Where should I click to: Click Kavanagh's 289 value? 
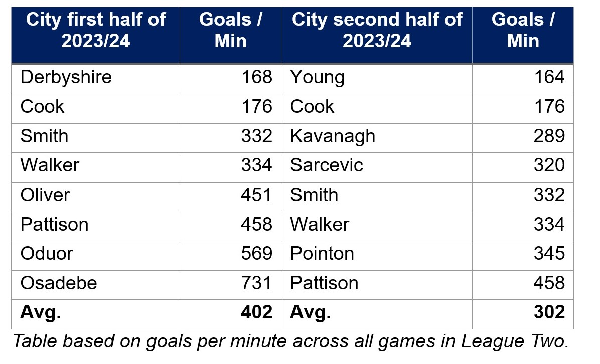(x=549, y=136)
